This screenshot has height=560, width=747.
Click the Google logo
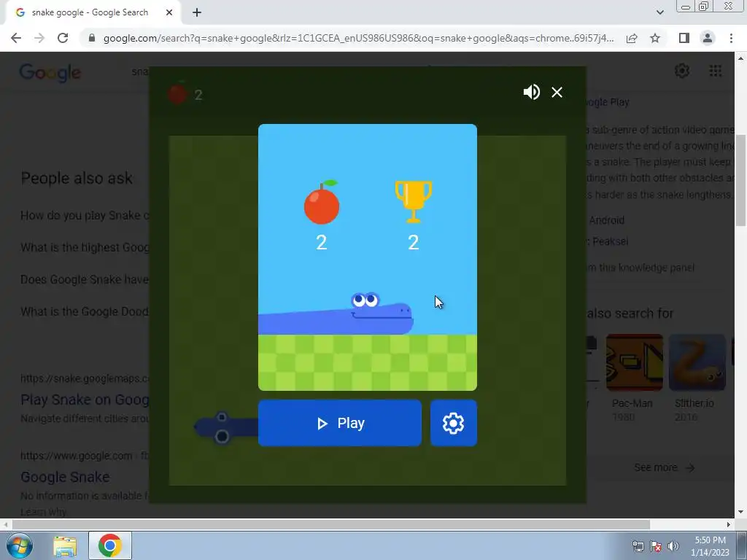[x=50, y=73]
